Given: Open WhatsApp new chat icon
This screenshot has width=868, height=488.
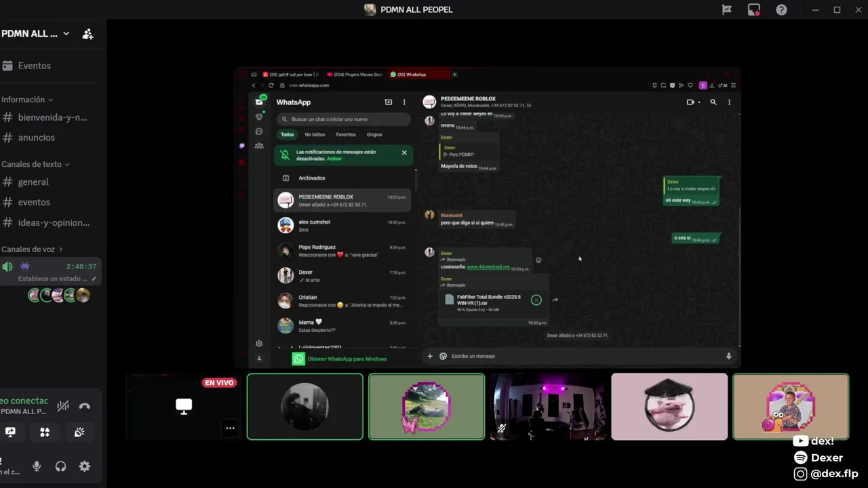Looking at the screenshot, I should pos(389,102).
